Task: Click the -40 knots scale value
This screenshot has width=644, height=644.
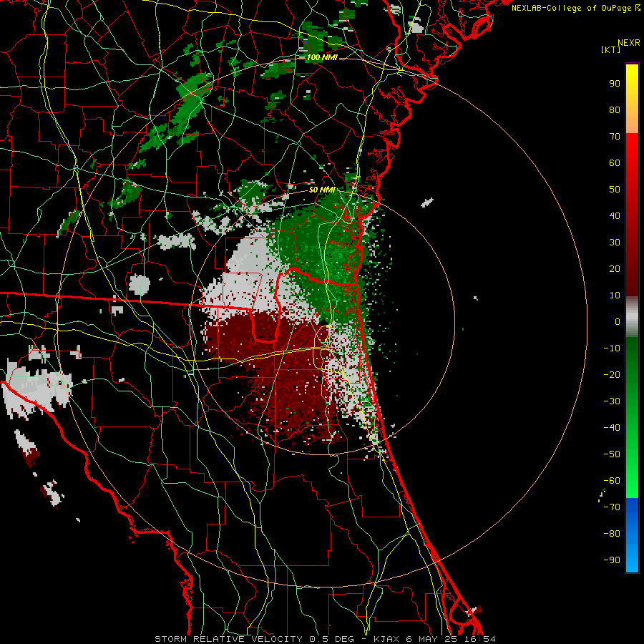Action: [x=612, y=428]
